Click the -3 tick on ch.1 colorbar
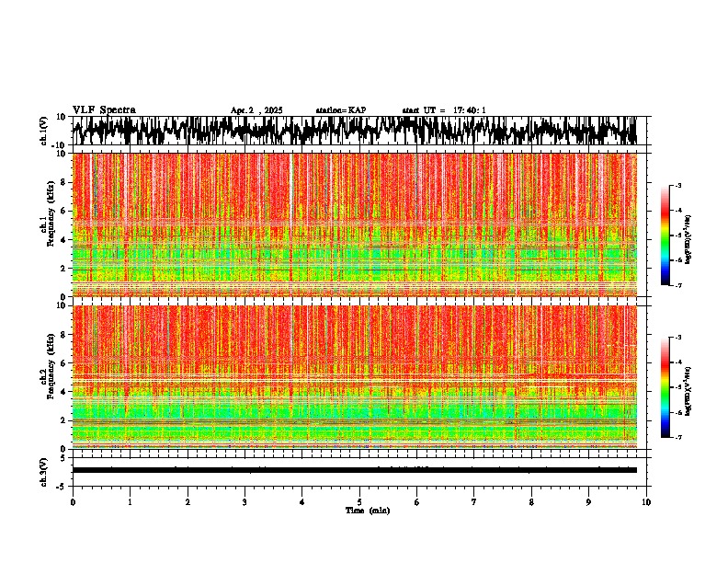 pos(678,186)
